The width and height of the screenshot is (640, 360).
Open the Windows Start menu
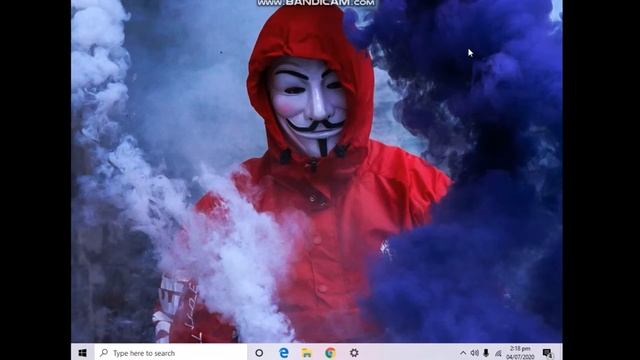[x=82, y=353]
